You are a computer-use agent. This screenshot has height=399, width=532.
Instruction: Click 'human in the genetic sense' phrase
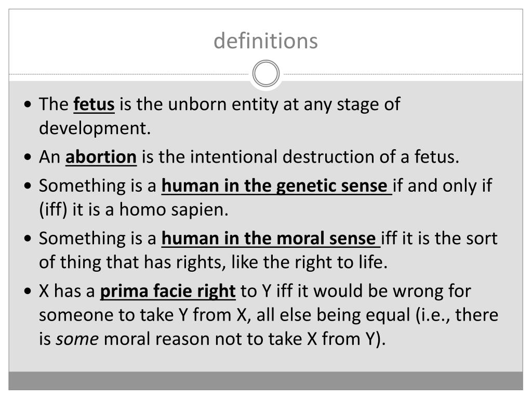click(276, 186)
